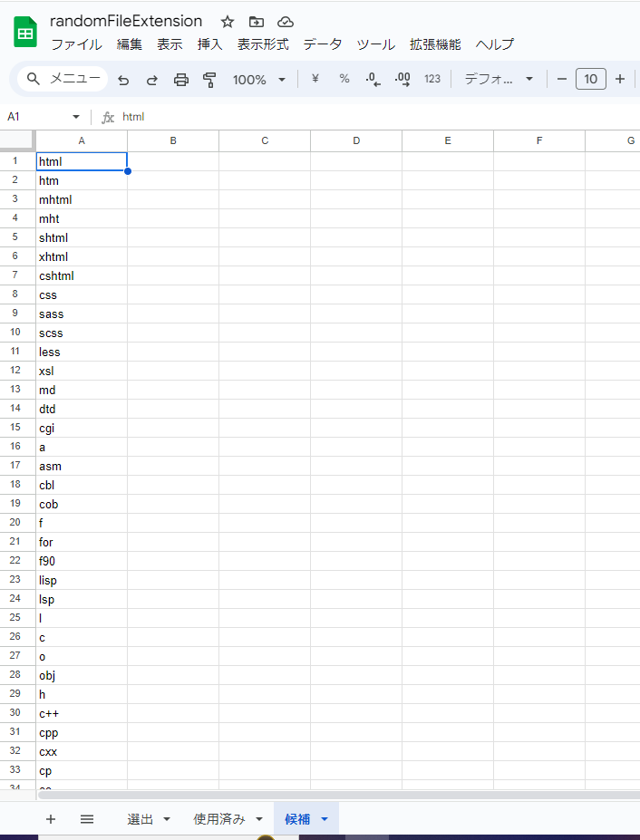Select the cell containing dtd
This screenshot has width=640, height=840.
pyautogui.click(x=82, y=410)
